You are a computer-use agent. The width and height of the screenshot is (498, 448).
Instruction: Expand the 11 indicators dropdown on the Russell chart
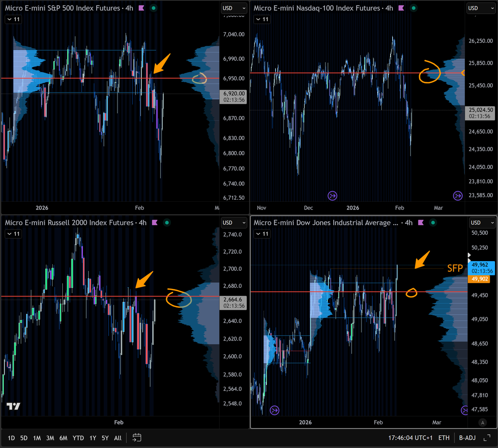(x=13, y=233)
